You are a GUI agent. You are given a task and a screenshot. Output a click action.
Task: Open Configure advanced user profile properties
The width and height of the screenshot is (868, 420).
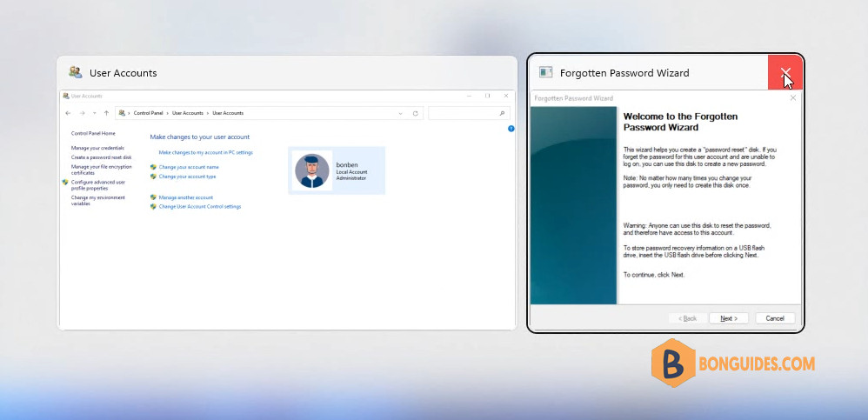point(98,185)
